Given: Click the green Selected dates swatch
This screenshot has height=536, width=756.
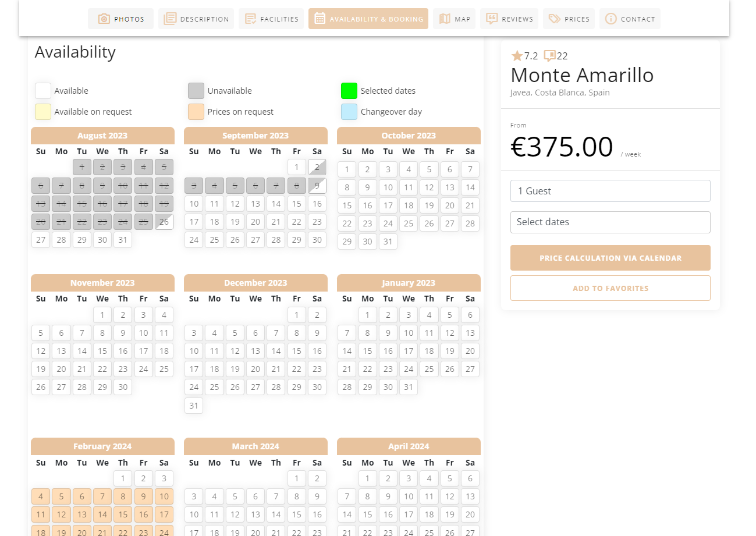Looking at the screenshot, I should pos(349,91).
